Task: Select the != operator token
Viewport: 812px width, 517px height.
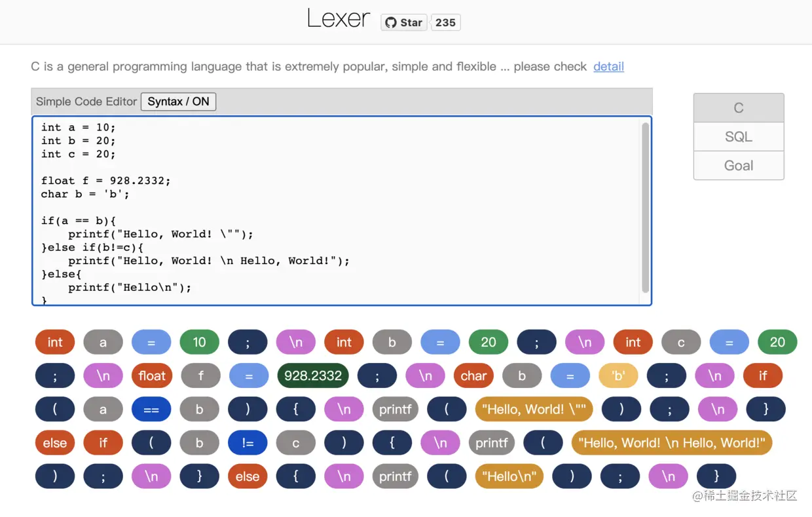Action: [248, 443]
